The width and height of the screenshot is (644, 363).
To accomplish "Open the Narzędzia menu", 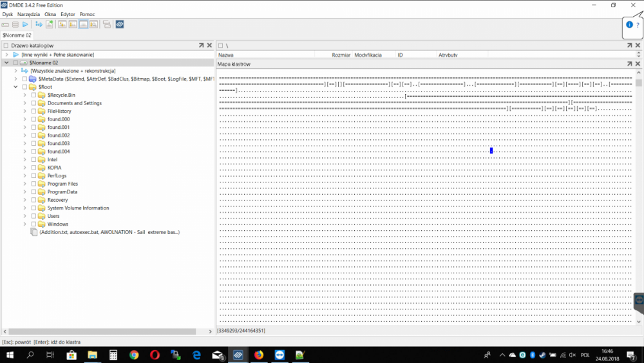I will (x=28, y=14).
